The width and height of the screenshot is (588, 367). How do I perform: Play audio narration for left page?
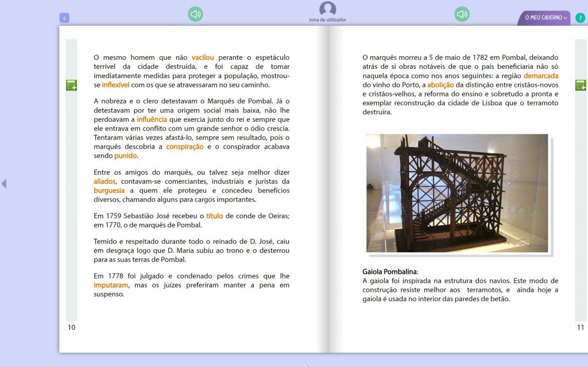tap(195, 14)
